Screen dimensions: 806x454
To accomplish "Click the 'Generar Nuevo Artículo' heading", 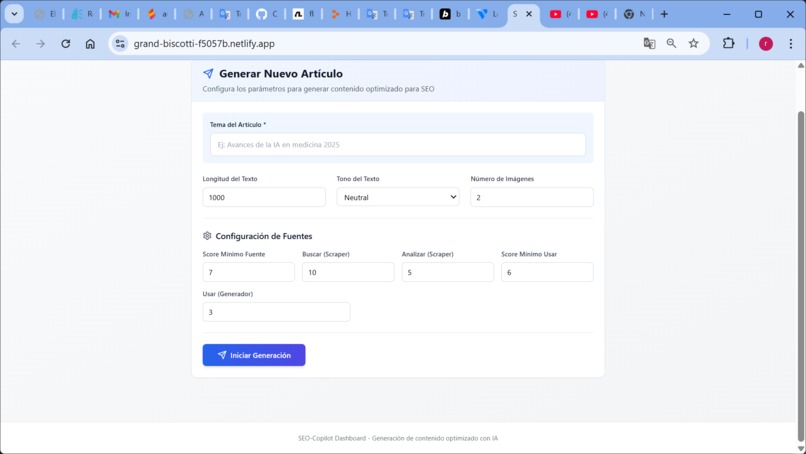I will (281, 74).
